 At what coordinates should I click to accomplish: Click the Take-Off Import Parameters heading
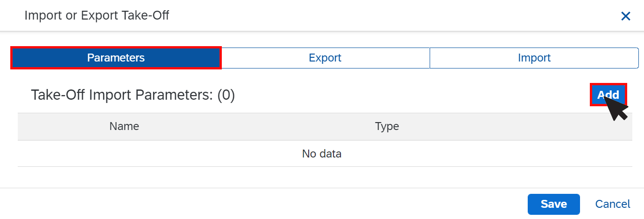pyautogui.click(x=133, y=95)
